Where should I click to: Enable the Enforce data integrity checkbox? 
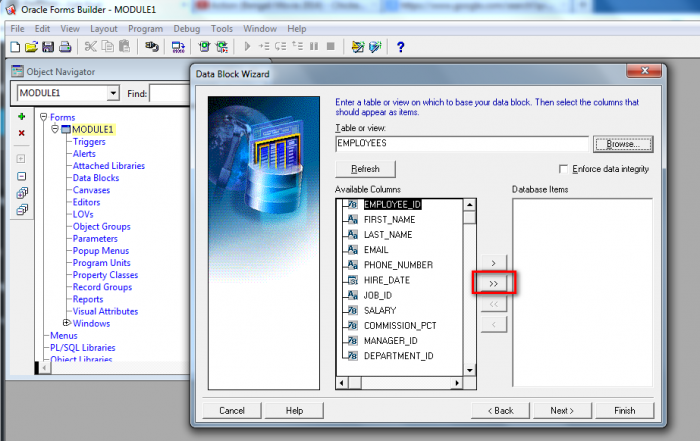point(565,169)
